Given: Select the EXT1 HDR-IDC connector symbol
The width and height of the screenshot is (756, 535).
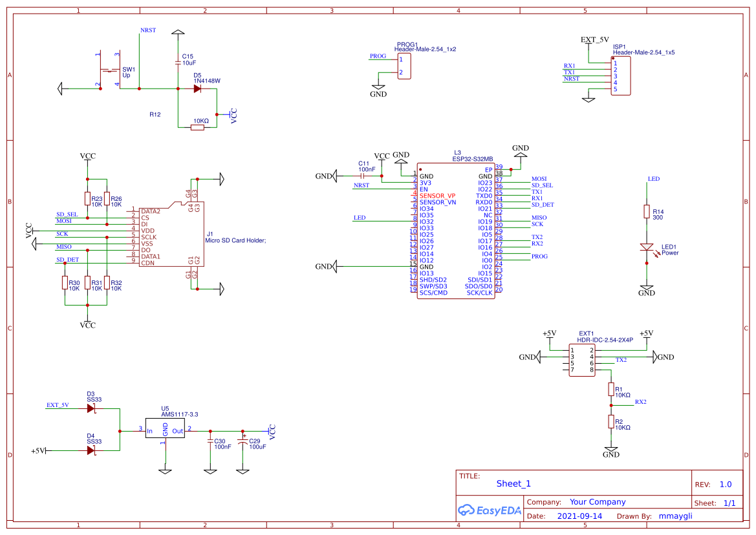Looking at the screenshot, I should 581,359.
